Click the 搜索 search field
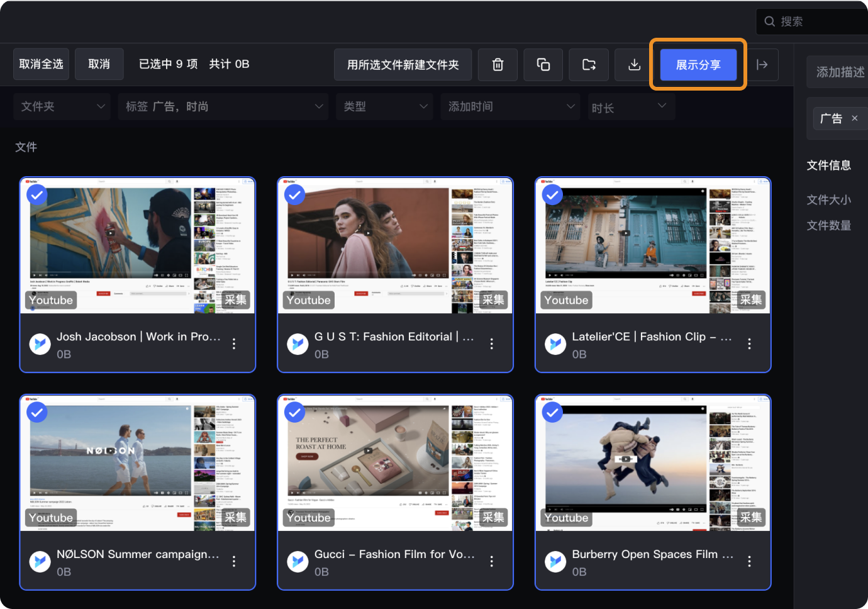This screenshot has width=868, height=609. point(812,21)
